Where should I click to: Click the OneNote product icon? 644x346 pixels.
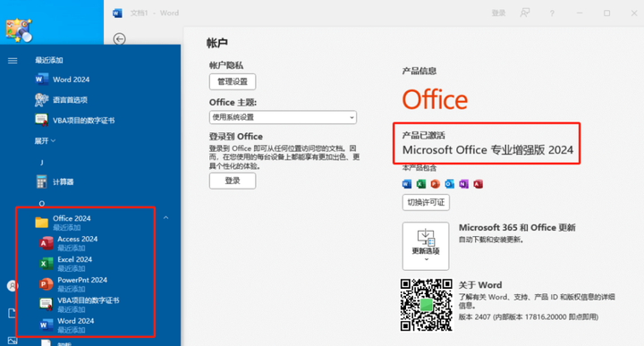point(463,184)
